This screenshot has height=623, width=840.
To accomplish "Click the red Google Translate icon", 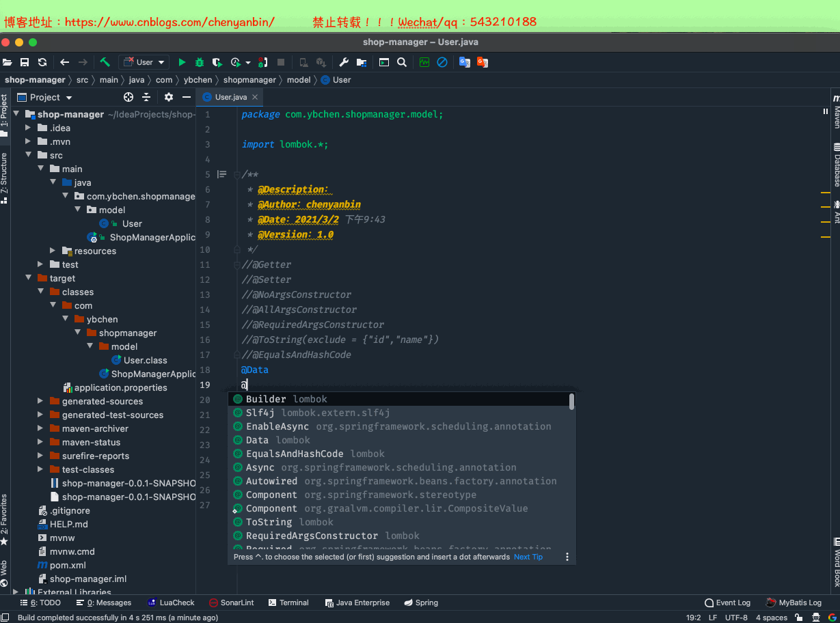I will (483, 62).
